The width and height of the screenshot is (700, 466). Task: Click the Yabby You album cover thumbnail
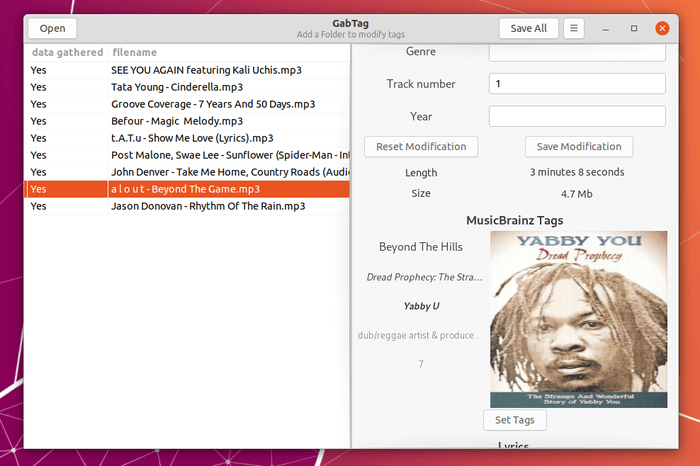point(579,319)
